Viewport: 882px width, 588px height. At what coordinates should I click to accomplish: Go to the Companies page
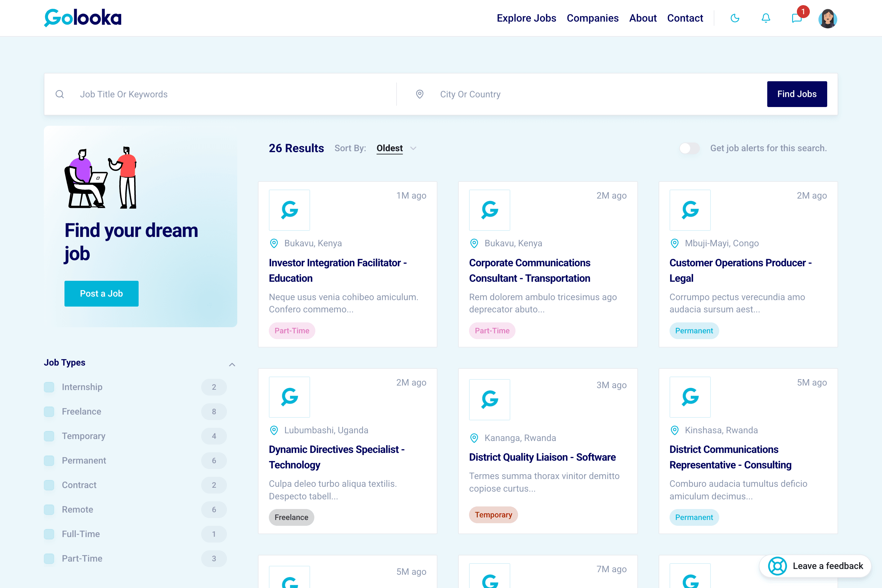(592, 18)
